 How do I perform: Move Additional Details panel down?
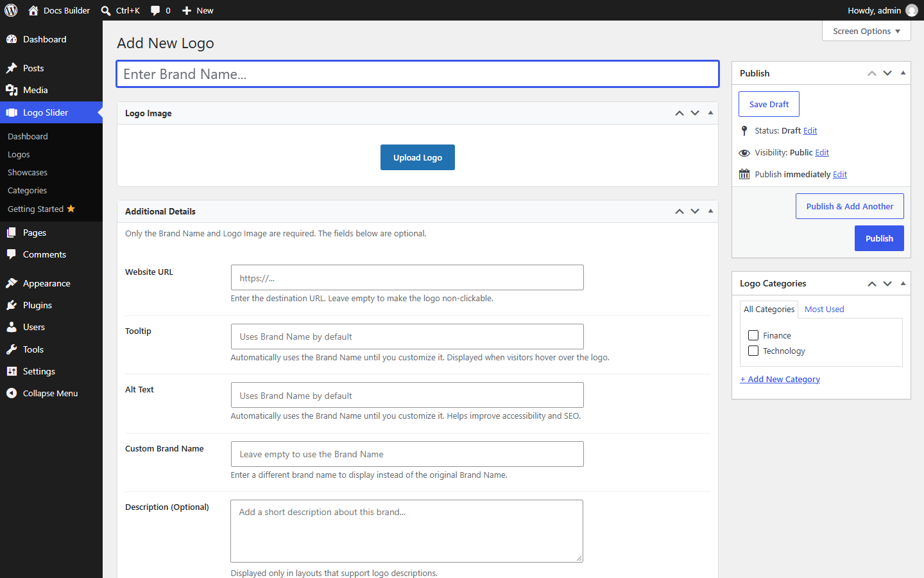pyautogui.click(x=695, y=211)
